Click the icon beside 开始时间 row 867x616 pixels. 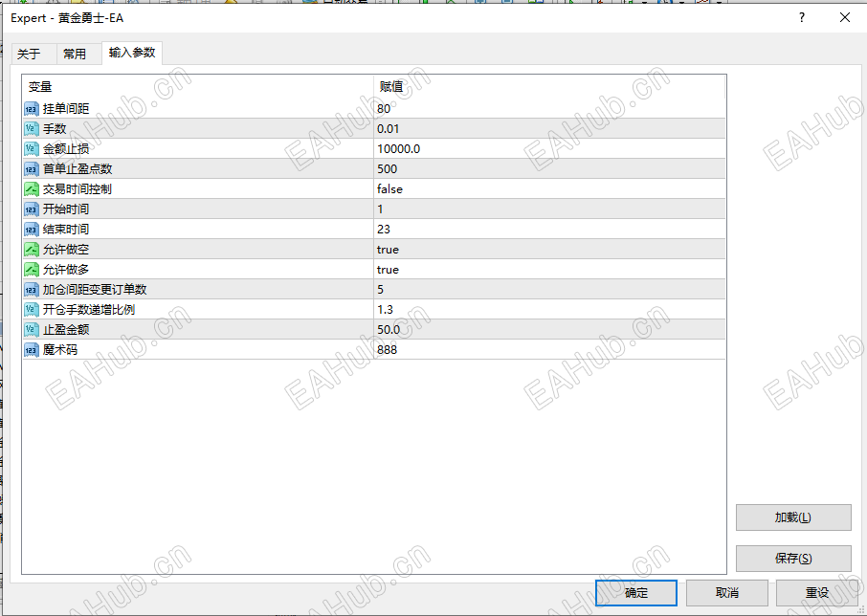tap(31, 209)
